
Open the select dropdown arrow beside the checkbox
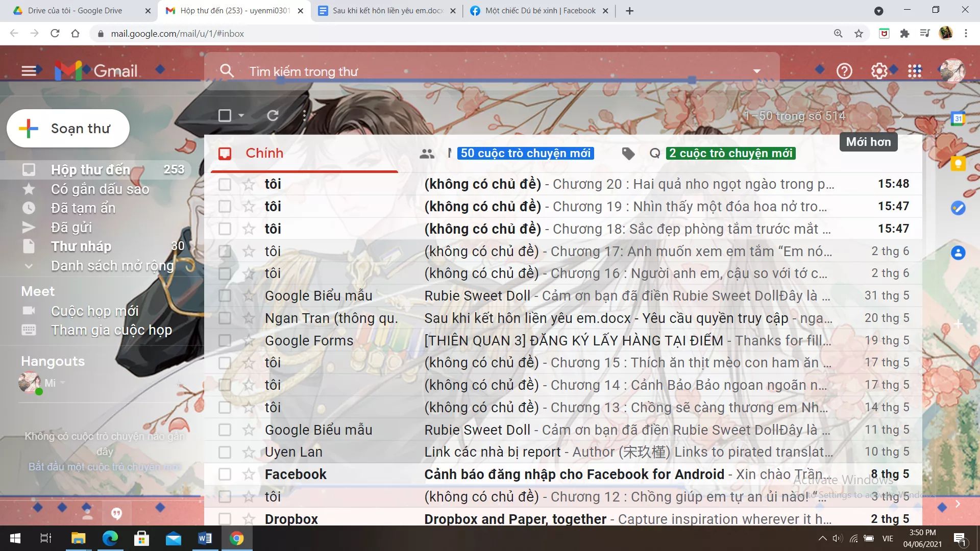point(241,116)
